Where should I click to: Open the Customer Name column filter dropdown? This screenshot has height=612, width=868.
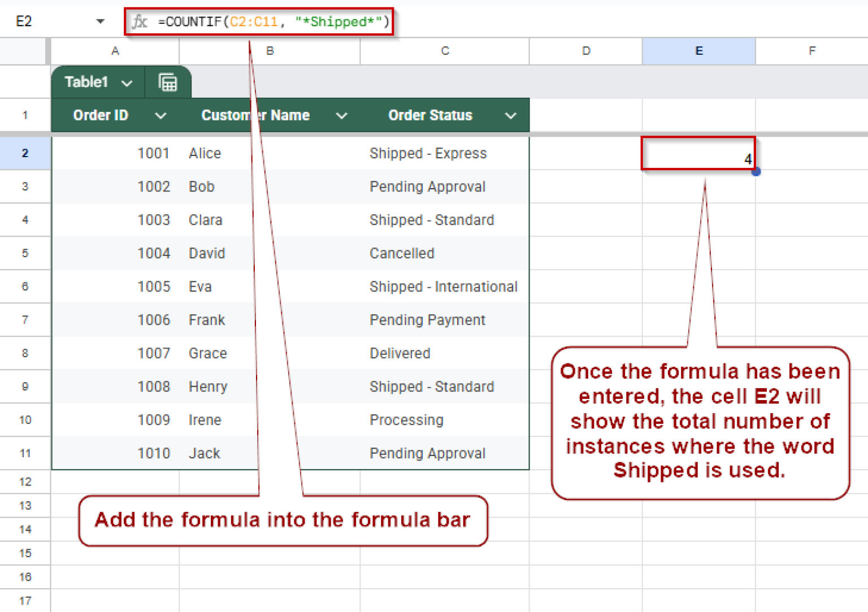point(342,115)
